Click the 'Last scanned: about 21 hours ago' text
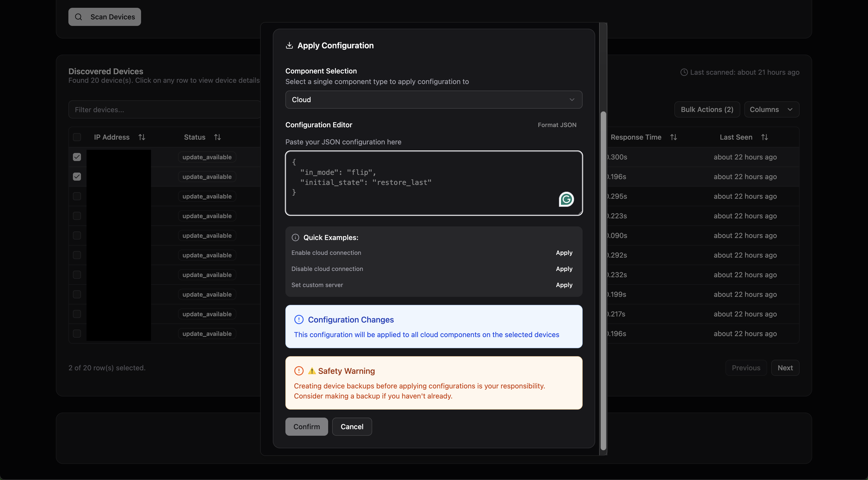Image resolution: width=868 pixels, height=480 pixels. [x=745, y=72]
